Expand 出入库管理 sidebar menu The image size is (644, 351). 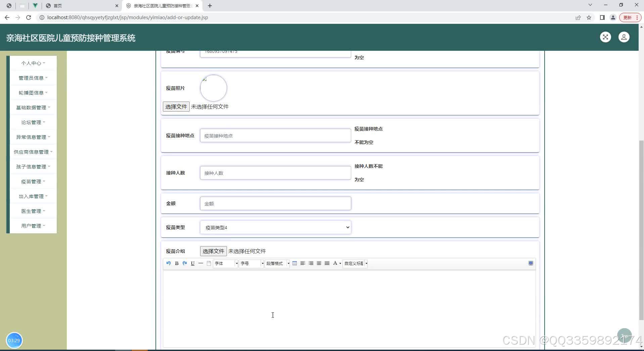(33, 196)
